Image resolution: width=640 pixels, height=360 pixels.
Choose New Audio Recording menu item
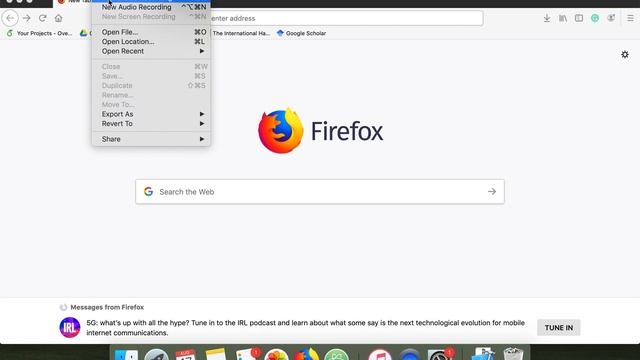click(151, 7)
